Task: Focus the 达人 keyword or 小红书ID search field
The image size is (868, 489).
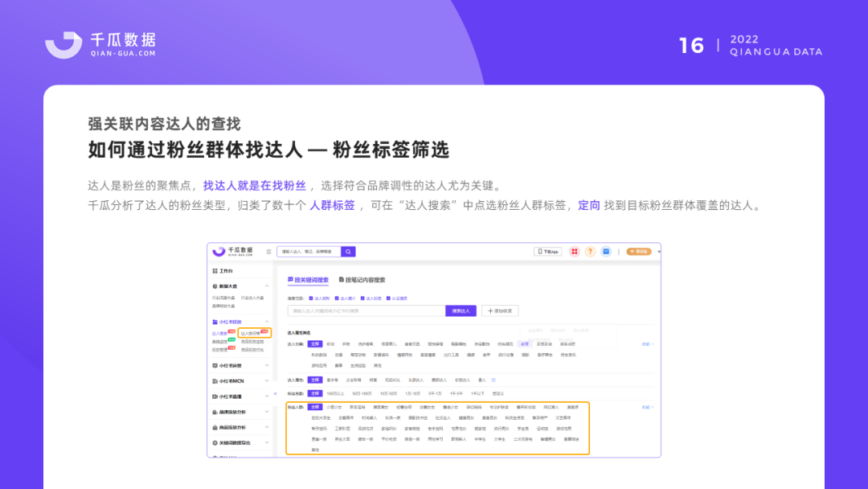Action: click(x=366, y=311)
